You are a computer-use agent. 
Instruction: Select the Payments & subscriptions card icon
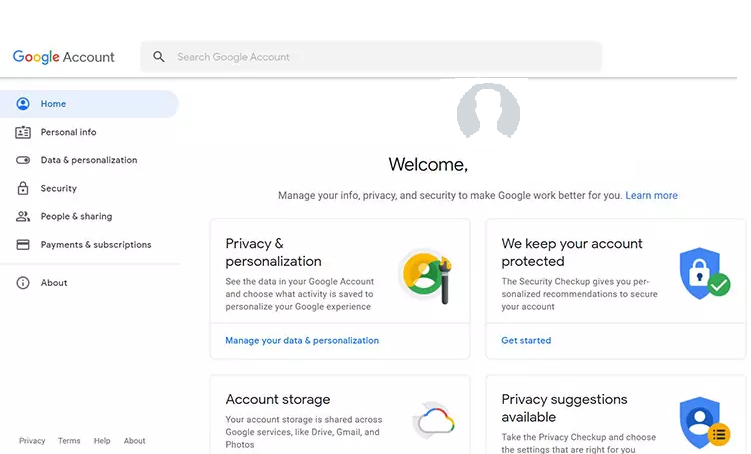pyautogui.click(x=23, y=245)
